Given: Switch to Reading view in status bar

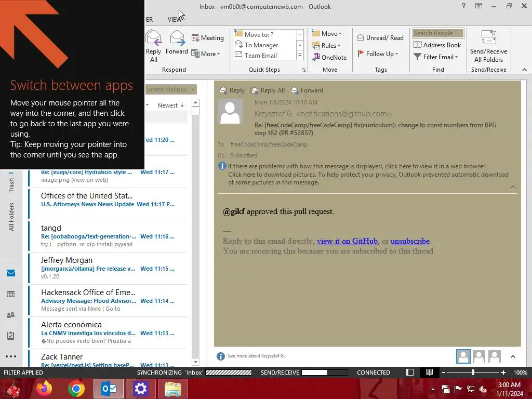Looking at the screenshot, I should tap(429, 372).
